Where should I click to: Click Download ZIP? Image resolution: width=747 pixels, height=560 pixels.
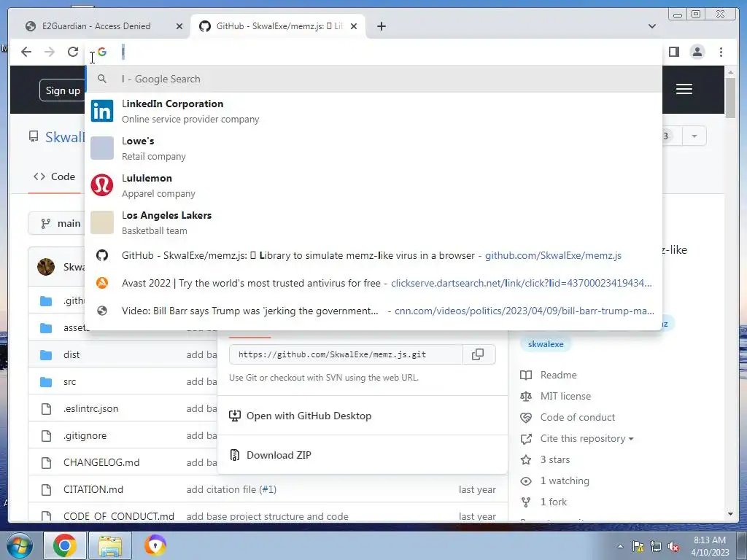[279, 455]
